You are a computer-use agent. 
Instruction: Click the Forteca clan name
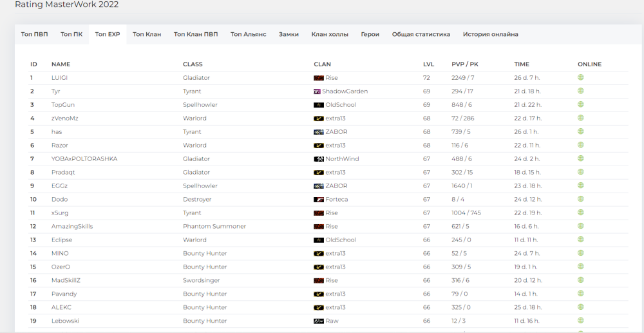[x=337, y=200]
